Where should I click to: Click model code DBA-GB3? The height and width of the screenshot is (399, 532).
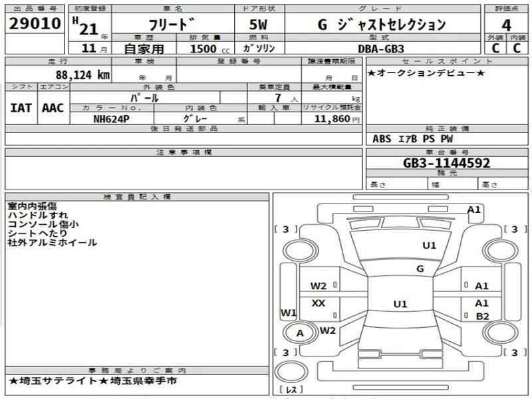pyautogui.click(x=381, y=49)
